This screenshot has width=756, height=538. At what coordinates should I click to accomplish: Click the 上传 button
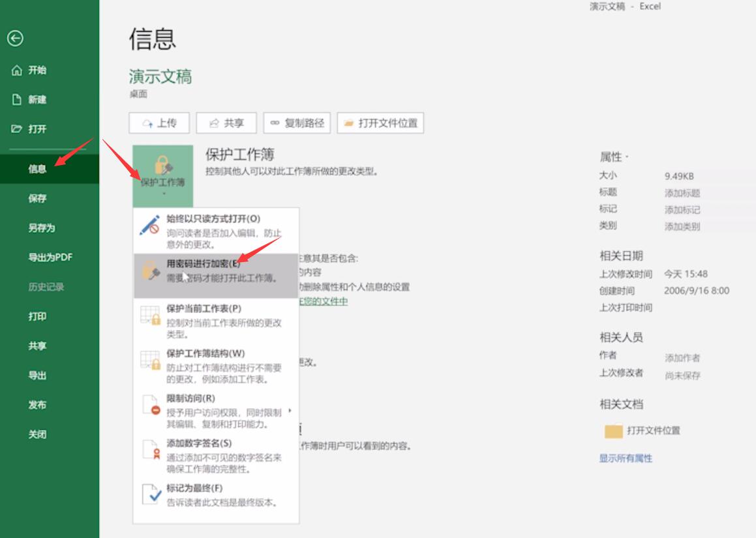pyautogui.click(x=159, y=123)
